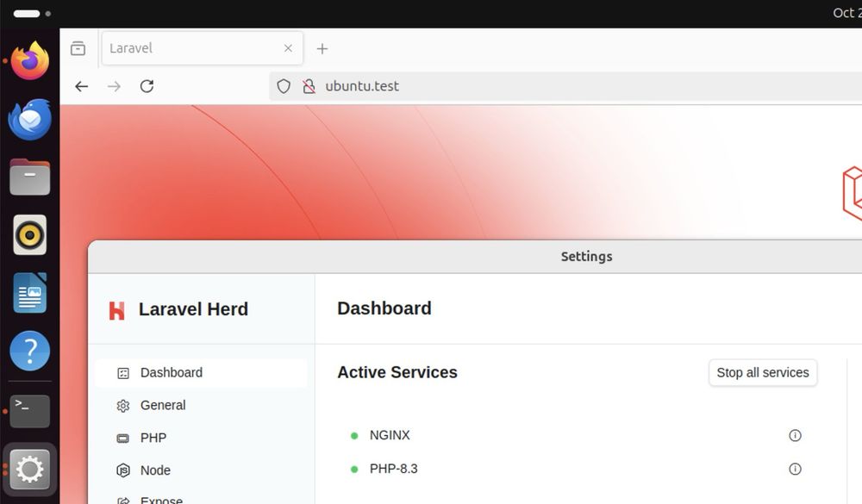Click the General gear sidebar icon

click(123, 406)
